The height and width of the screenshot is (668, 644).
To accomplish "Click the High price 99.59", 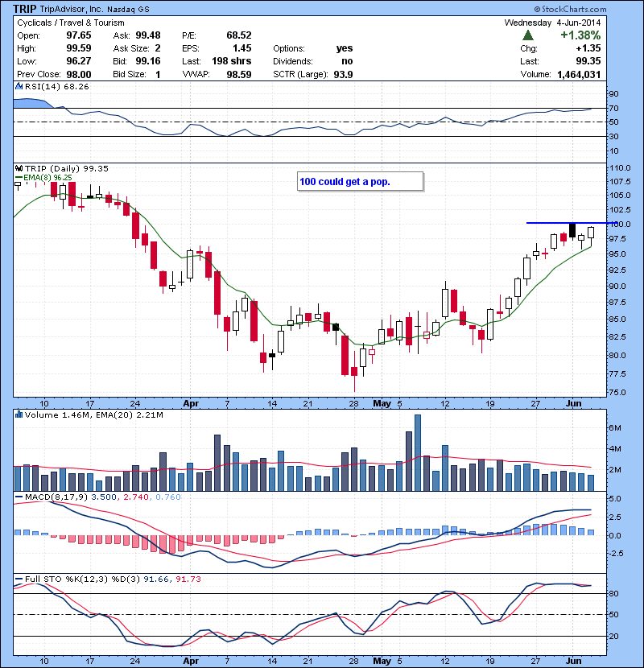I will 79,48.
